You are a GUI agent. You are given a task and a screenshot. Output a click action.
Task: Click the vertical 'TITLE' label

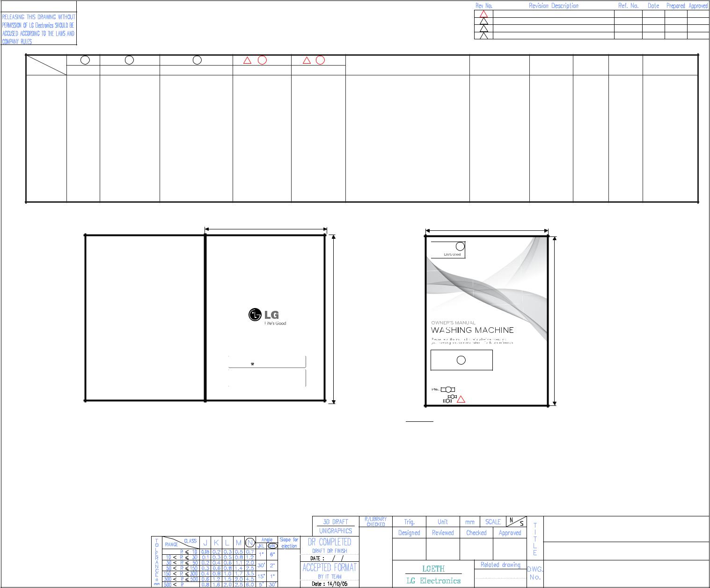(535, 539)
